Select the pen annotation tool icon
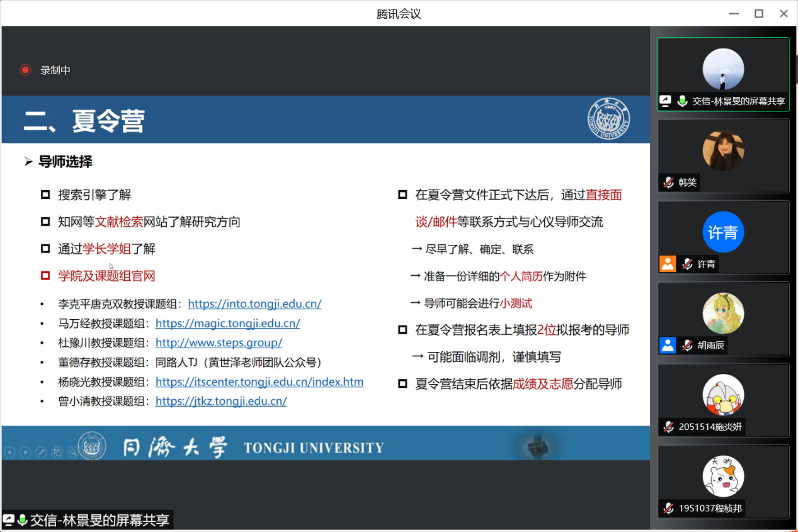798x532 pixels. click(42, 452)
